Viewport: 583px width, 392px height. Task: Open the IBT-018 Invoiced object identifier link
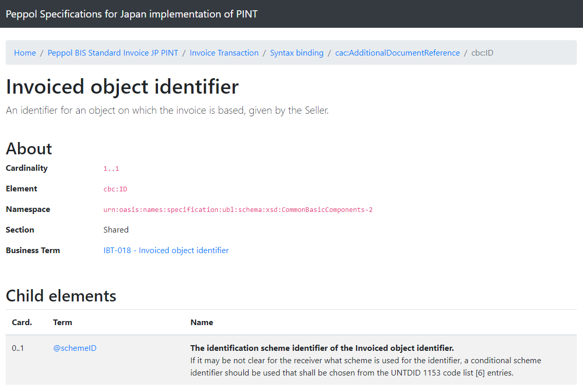click(166, 251)
